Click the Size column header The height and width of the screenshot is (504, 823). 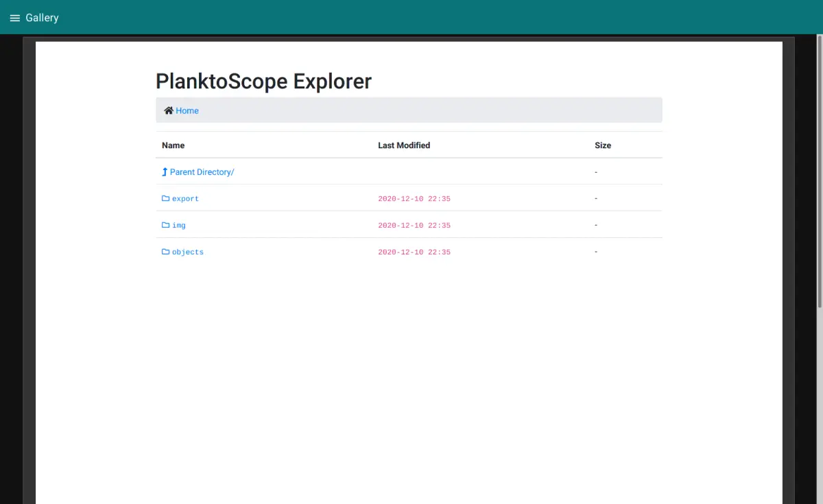603,145
